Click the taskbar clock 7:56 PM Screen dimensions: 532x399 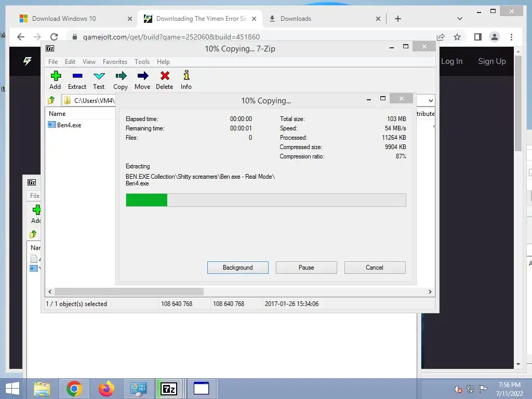point(509,385)
